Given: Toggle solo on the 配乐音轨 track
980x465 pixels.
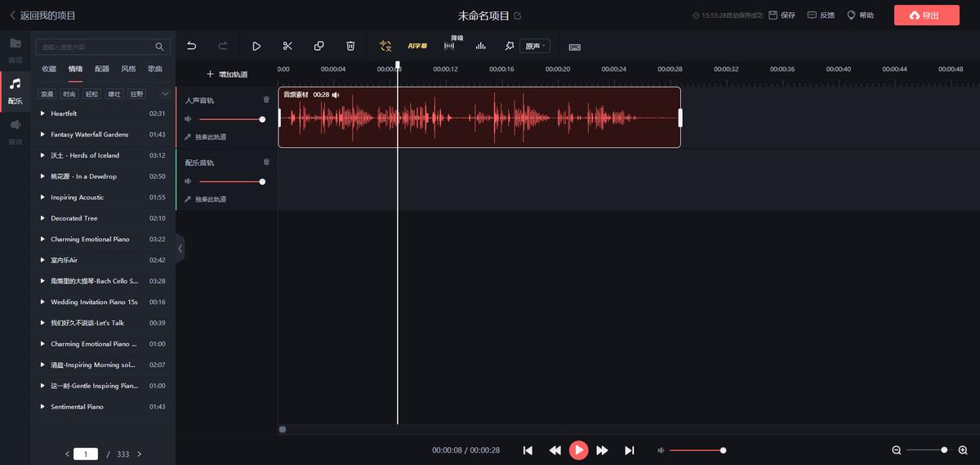Looking at the screenshot, I should pyautogui.click(x=206, y=199).
